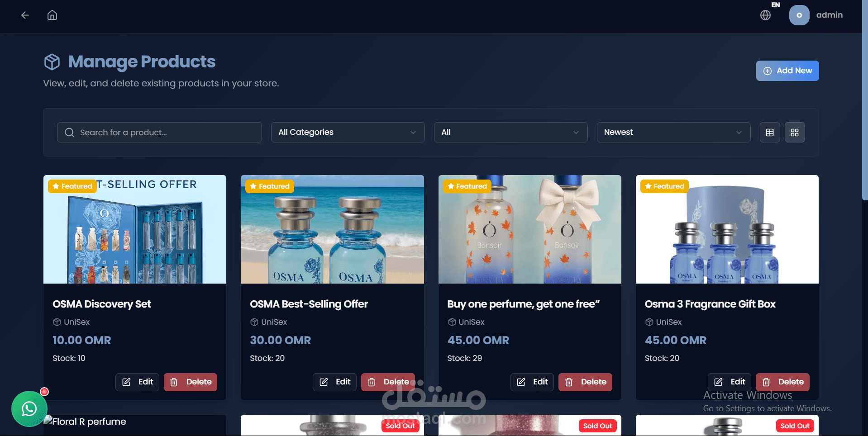Open OSMA Best-Selling Offer product image
The height and width of the screenshot is (436, 868).
click(x=332, y=229)
